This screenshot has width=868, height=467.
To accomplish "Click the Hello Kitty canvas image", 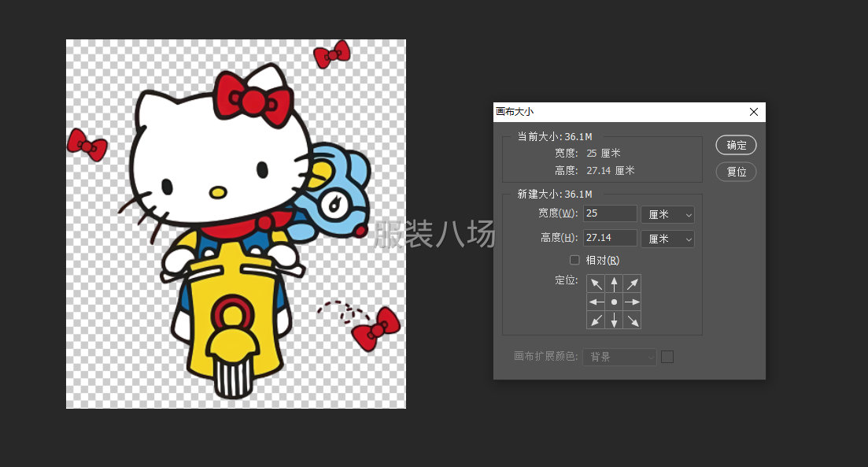I will [x=236, y=224].
